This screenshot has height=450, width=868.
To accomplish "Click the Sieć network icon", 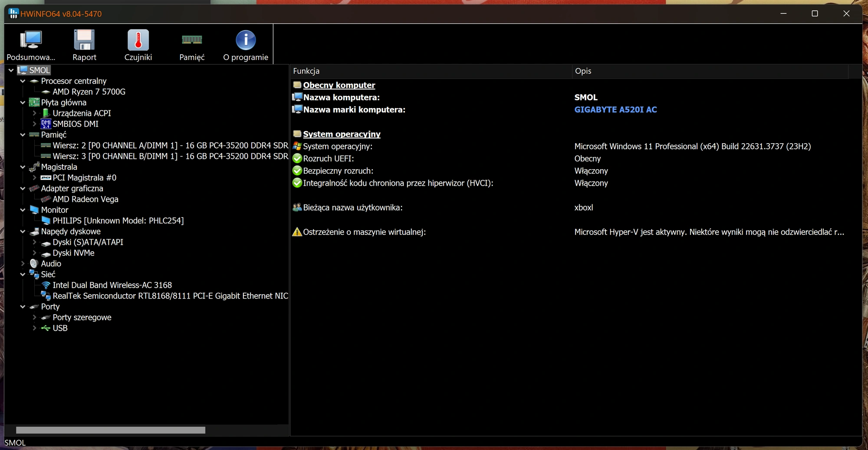I will point(34,274).
